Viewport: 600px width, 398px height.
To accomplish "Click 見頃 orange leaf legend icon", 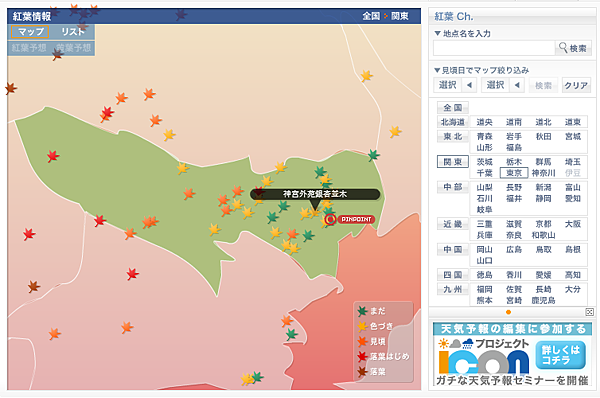I will click(x=362, y=341).
